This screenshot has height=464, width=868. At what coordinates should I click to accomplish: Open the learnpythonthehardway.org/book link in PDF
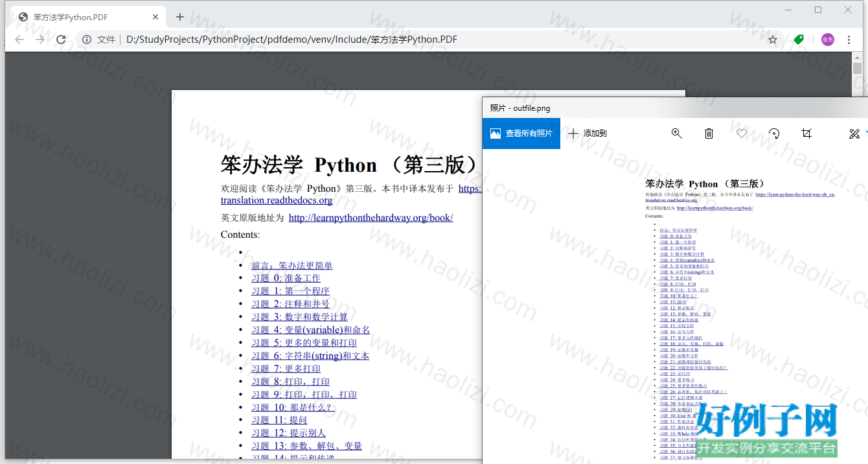point(371,218)
